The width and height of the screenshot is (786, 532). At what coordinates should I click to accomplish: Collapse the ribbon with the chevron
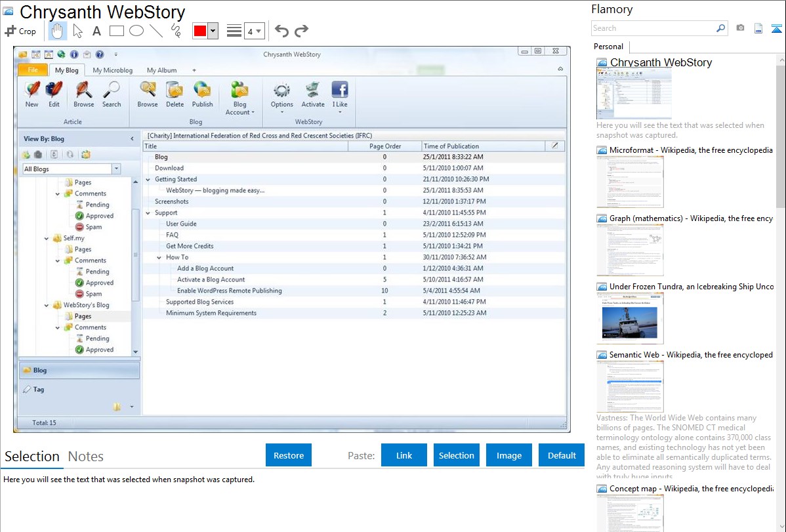(560, 69)
